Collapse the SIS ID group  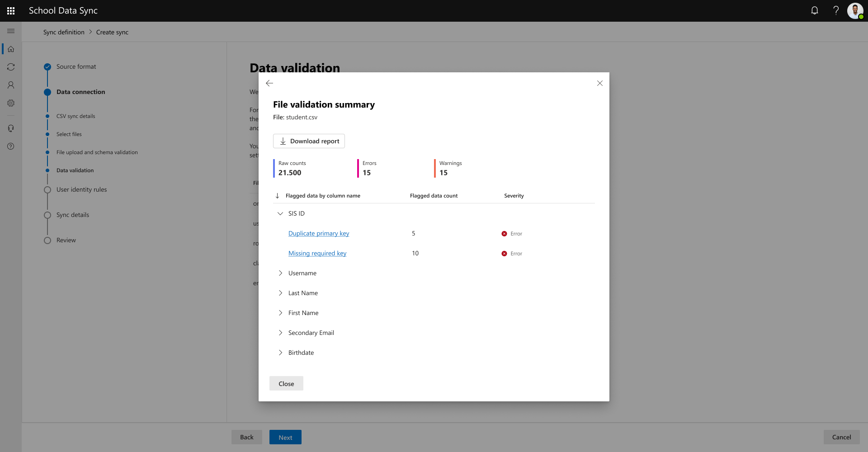point(280,213)
